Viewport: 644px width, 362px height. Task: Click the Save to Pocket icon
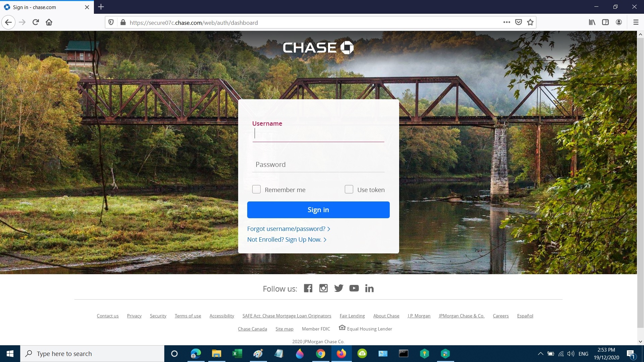[519, 22]
